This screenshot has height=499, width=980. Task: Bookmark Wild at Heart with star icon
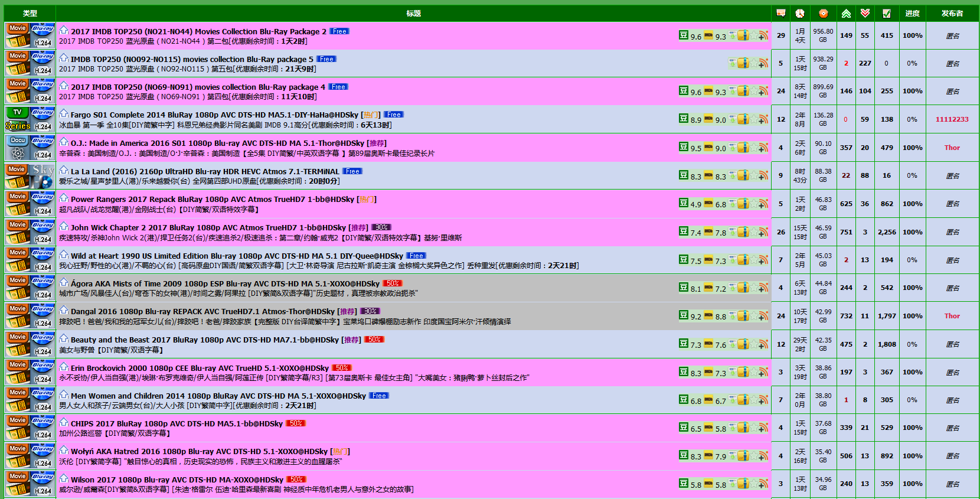pyautogui.click(x=754, y=260)
